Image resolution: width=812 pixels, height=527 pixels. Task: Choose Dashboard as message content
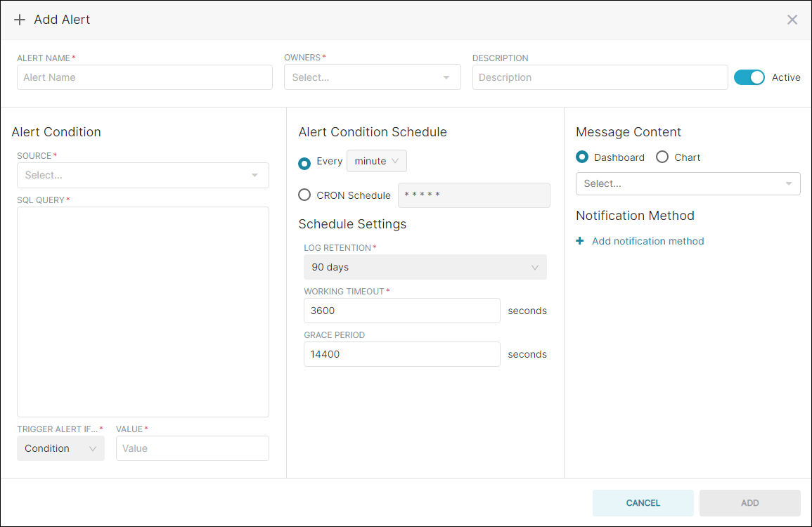pos(582,157)
